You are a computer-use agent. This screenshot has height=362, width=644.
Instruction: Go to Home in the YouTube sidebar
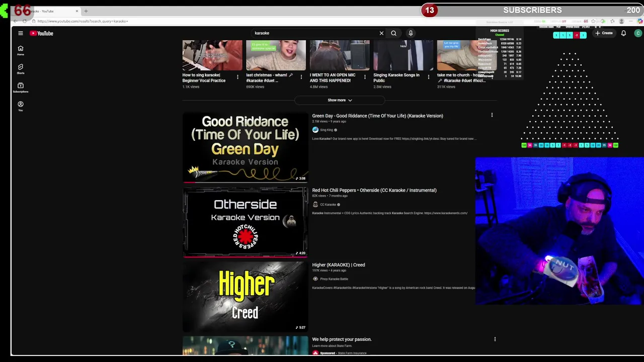tap(21, 50)
